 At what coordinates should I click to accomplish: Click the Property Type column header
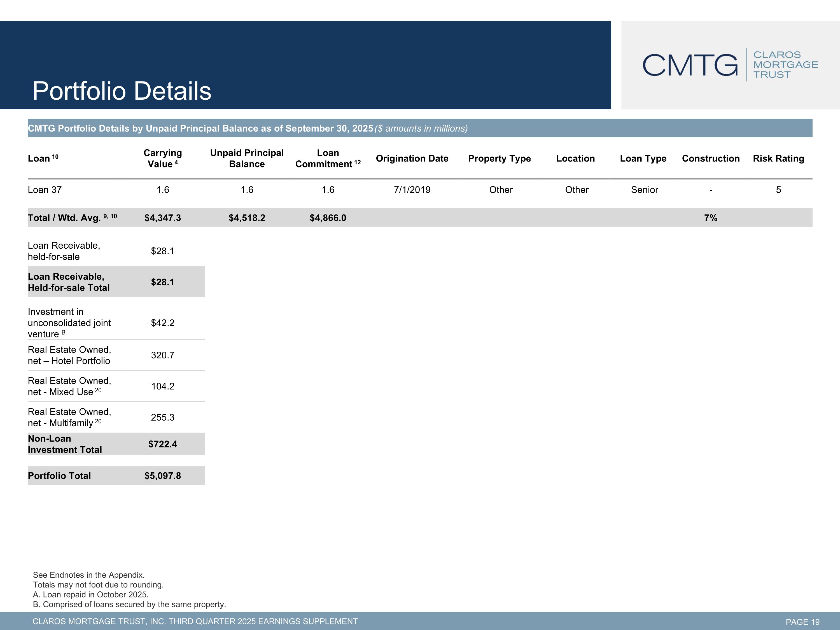coord(499,158)
